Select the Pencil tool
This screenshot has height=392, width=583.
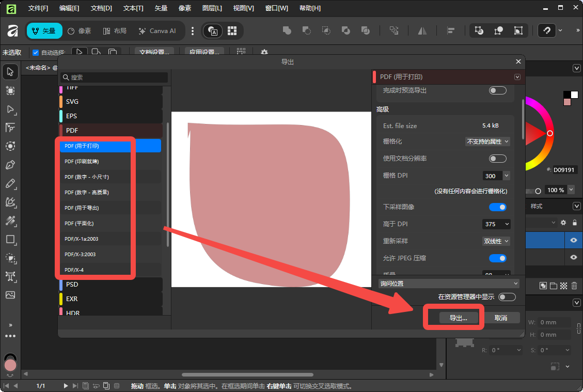(10, 183)
